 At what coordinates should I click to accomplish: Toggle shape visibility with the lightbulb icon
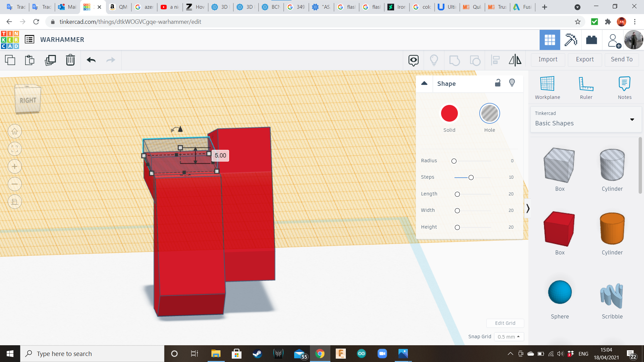(512, 83)
